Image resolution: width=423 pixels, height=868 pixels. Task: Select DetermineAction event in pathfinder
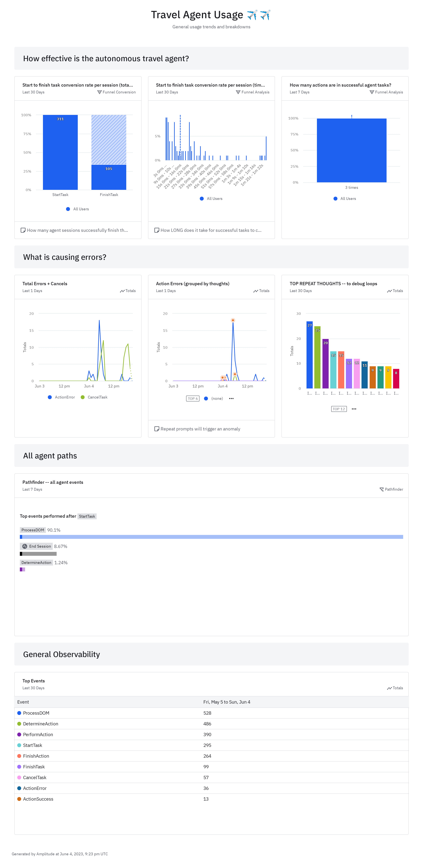36,563
